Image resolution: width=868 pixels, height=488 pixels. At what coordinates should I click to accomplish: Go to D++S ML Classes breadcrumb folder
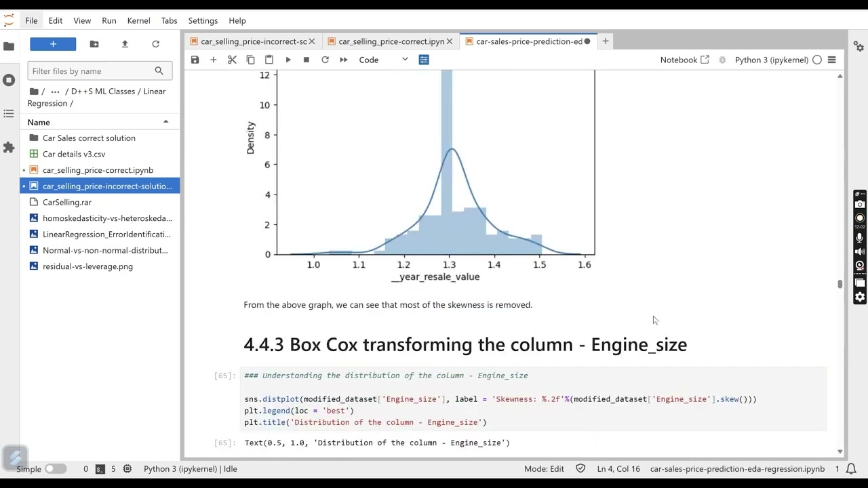(x=103, y=91)
